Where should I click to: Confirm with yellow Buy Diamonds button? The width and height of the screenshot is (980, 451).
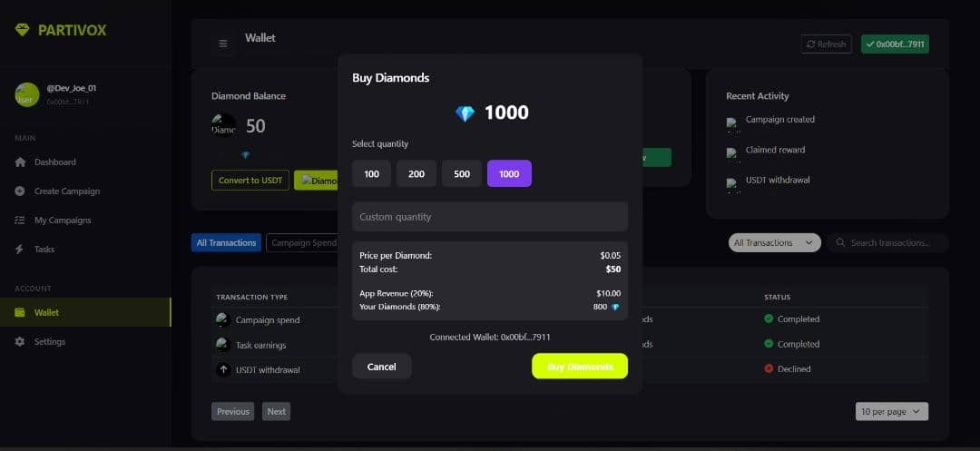[x=579, y=366]
